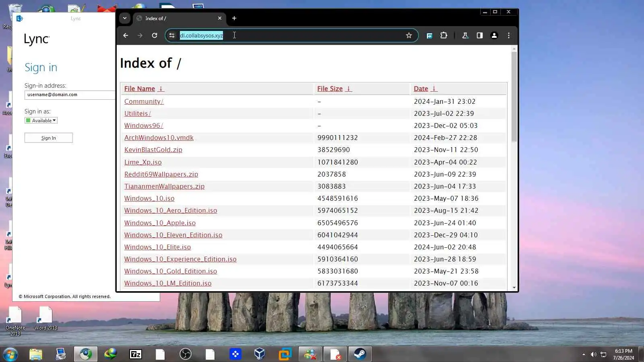Screen dimensions: 644x362
Task: Click the Lync Sign In button
Action: 49,138
